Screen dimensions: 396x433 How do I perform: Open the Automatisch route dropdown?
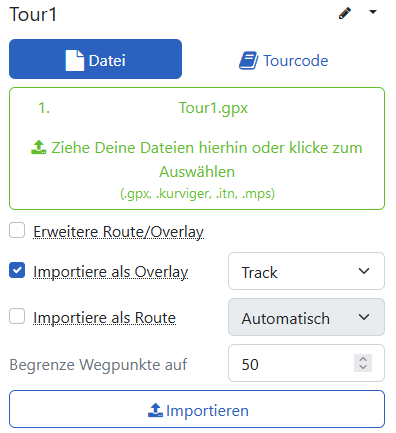(x=306, y=317)
